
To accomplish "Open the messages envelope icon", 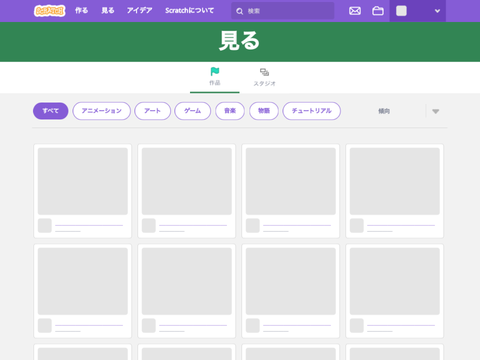I will point(355,11).
